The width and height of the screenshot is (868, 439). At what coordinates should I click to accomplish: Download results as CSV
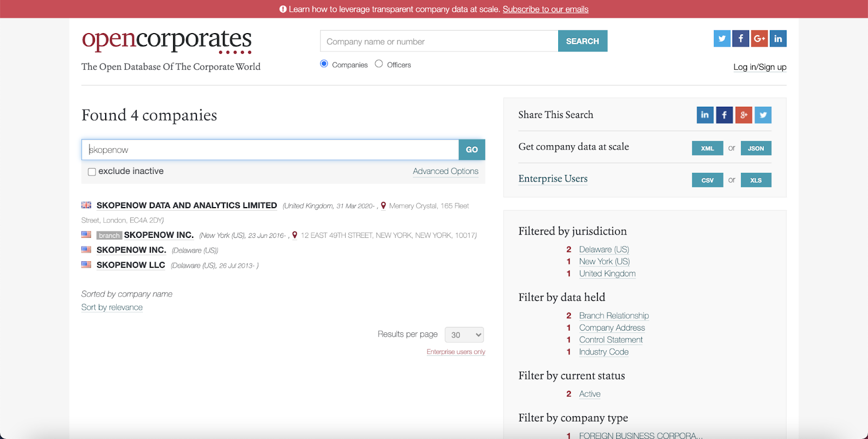click(x=707, y=180)
